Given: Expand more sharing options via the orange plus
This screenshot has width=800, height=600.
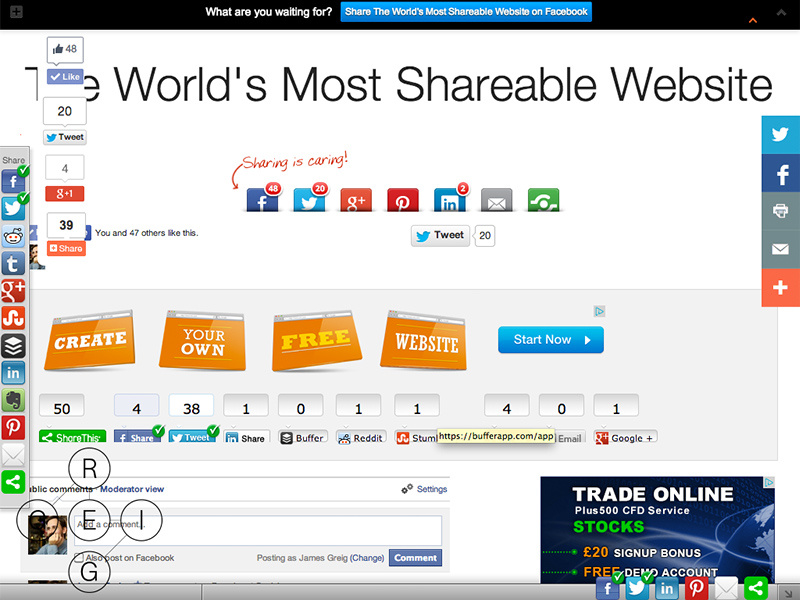Looking at the screenshot, I should 780,288.
